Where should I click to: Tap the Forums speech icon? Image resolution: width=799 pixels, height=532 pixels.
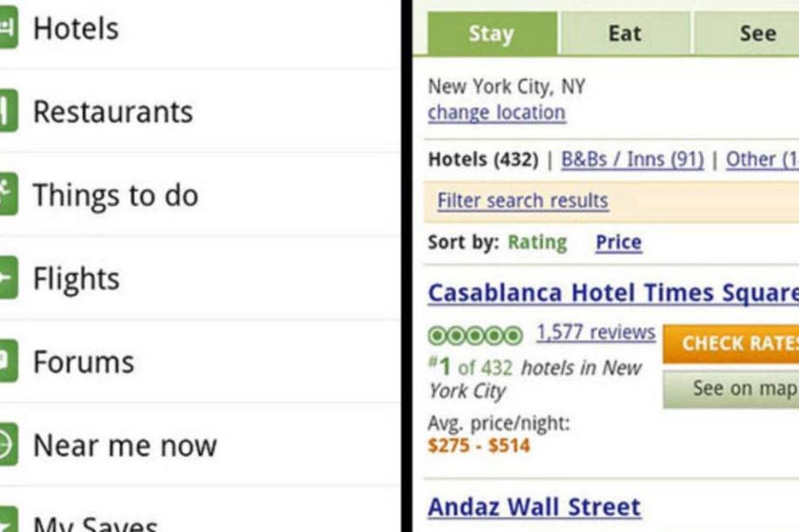pos(8,362)
